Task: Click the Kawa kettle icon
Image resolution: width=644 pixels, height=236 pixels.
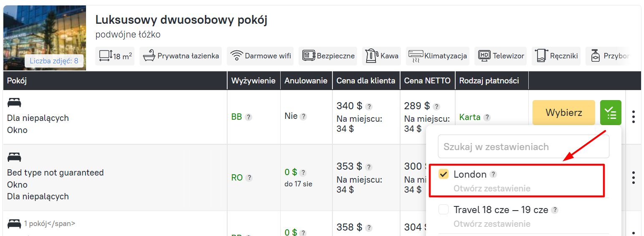Action: click(x=371, y=56)
